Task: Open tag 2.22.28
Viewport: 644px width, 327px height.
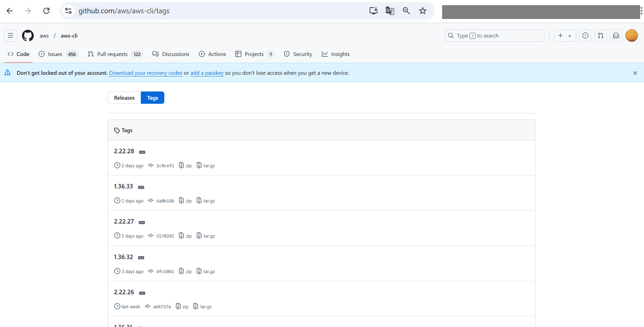Action: coord(124,151)
